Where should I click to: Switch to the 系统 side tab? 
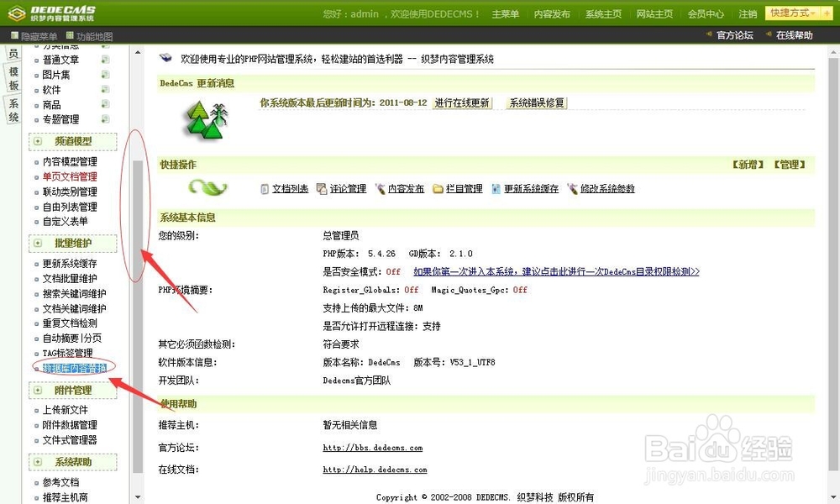(x=13, y=110)
